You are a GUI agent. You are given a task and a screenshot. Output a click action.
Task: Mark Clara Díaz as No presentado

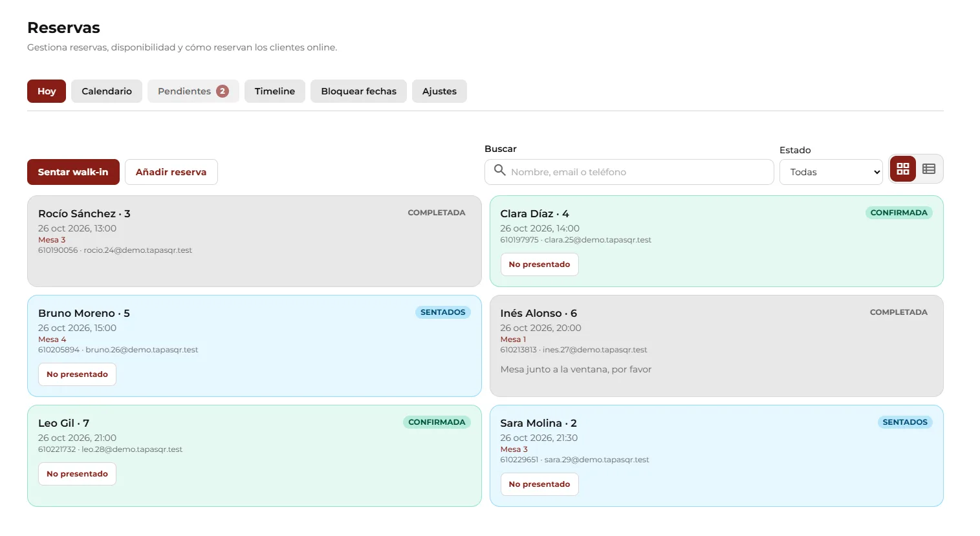pos(539,264)
